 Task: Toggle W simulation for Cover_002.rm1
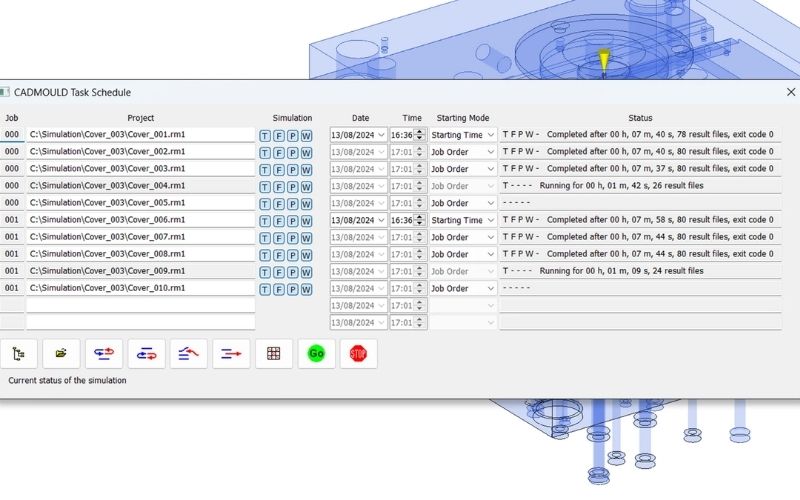(x=306, y=153)
